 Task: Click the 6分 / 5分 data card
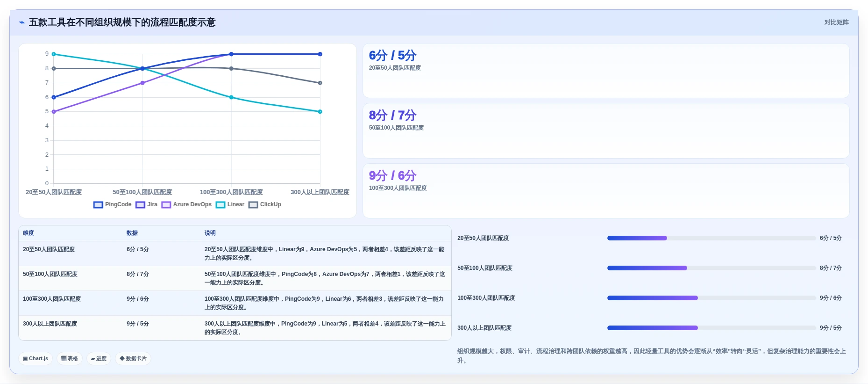(x=606, y=71)
